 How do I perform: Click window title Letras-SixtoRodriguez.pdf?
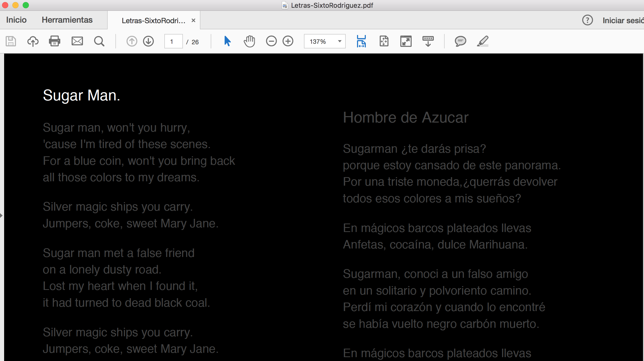pos(332,5)
